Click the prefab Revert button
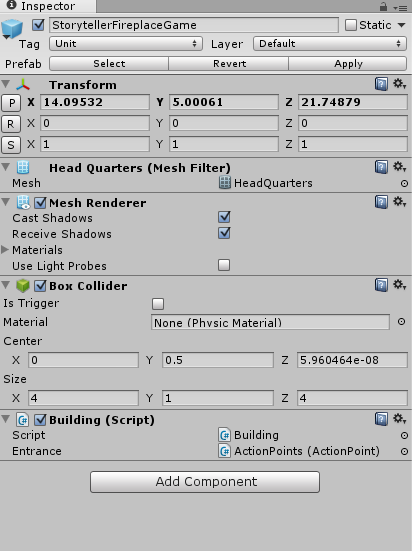 click(229, 64)
